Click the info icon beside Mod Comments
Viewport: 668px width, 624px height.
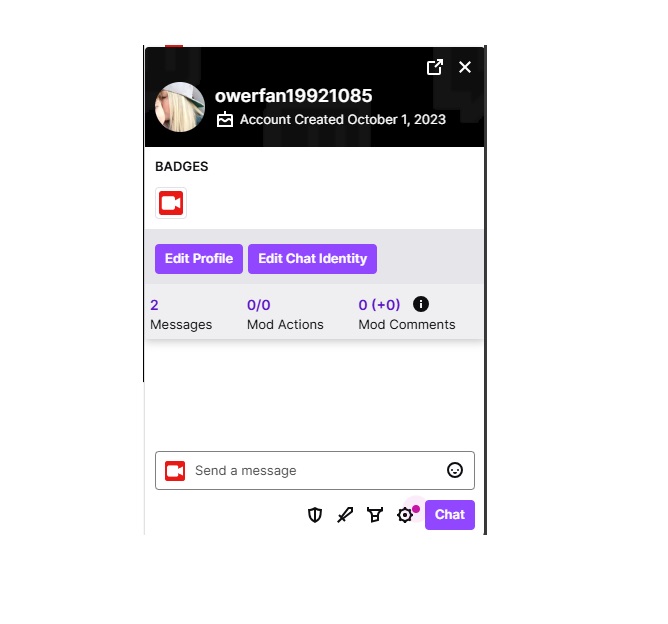(421, 304)
